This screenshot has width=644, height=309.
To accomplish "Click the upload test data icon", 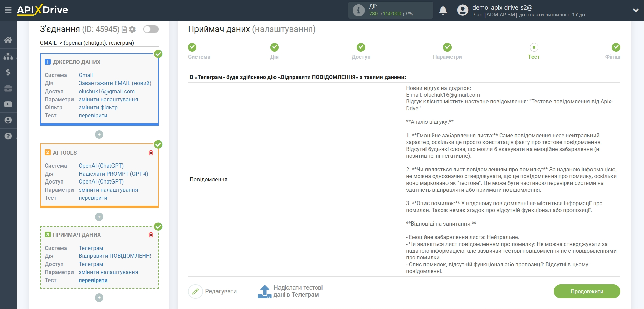I will [265, 291].
